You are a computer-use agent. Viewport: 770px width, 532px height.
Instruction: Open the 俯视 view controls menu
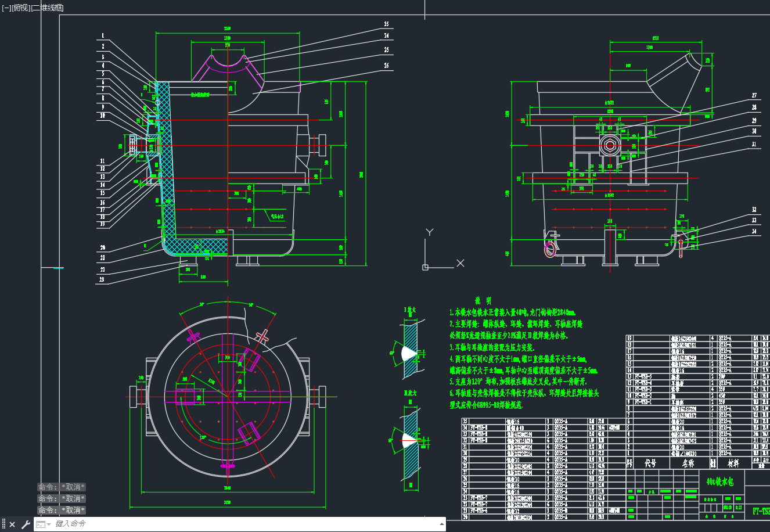coord(20,8)
